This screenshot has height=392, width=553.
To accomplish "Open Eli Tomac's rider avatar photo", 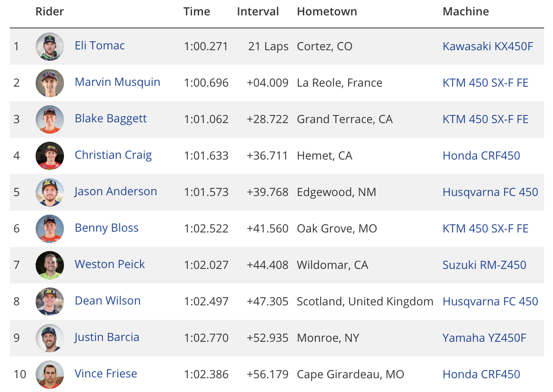I will click(x=50, y=47).
